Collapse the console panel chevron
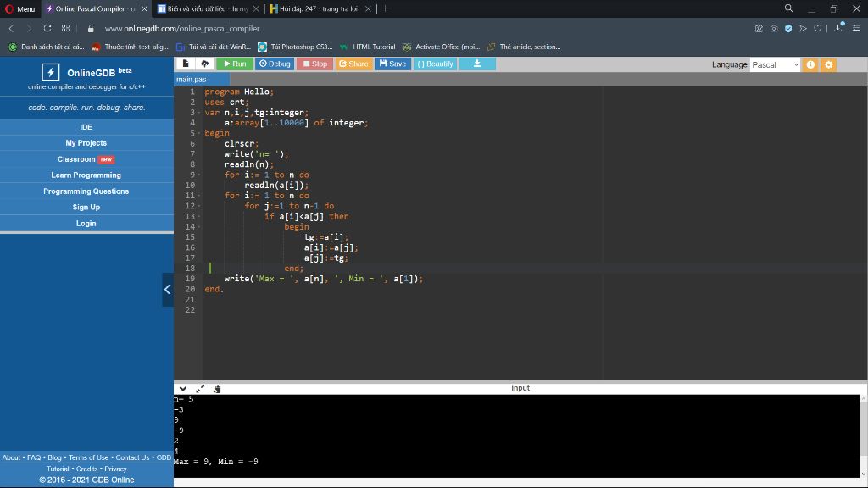 (x=183, y=389)
